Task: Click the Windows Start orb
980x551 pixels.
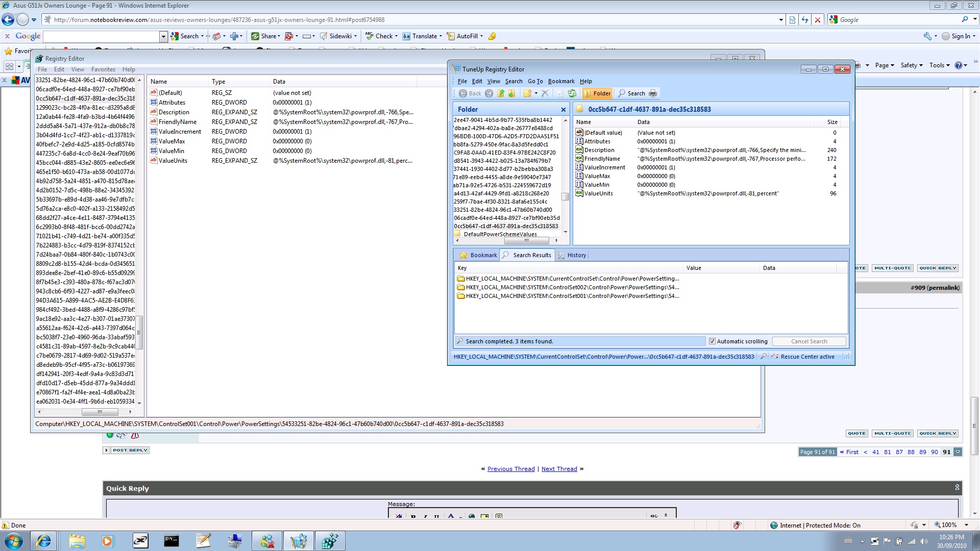Action: click(14, 541)
